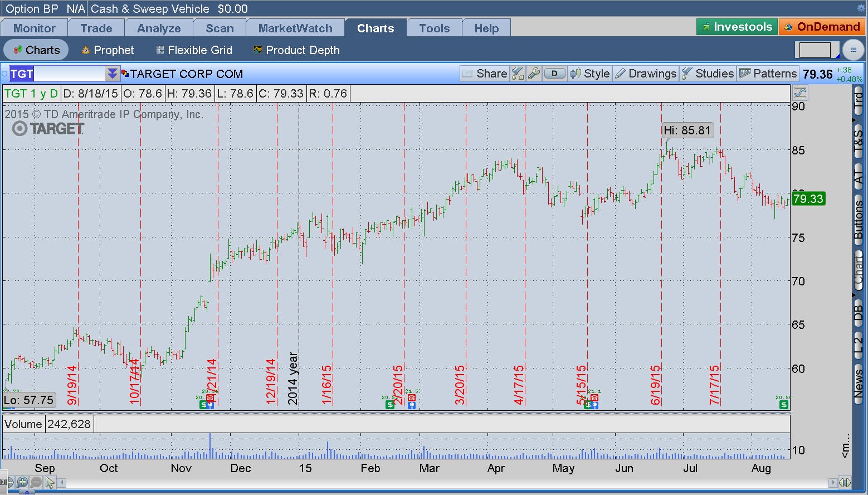The image size is (868, 495).
Task: Click the zoom in magnifier icon
Action: (x=22, y=482)
